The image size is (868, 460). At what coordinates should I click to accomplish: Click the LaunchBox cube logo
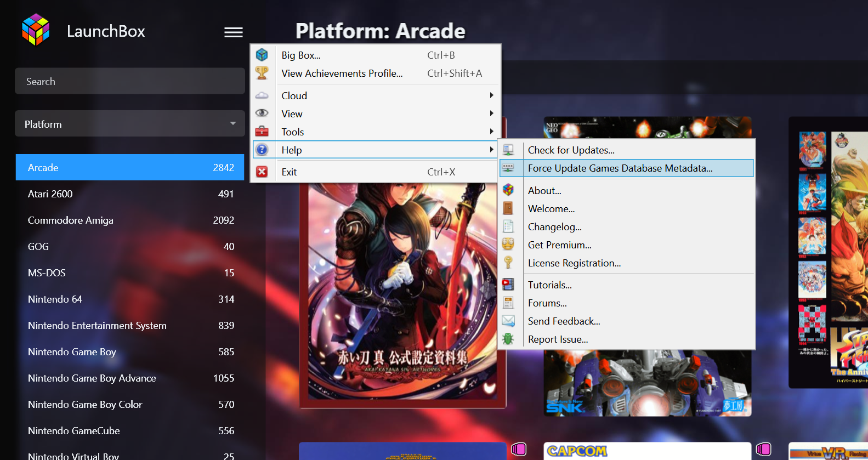tap(36, 30)
